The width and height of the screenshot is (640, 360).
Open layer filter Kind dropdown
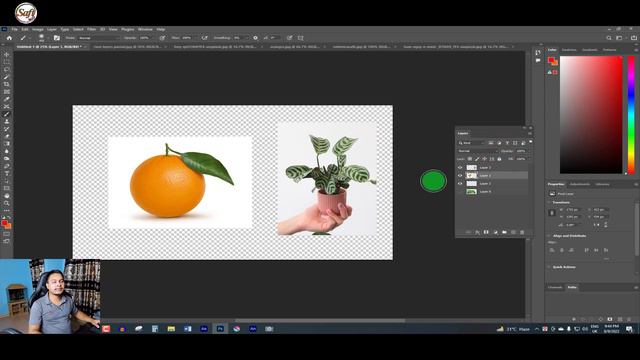(x=471, y=143)
